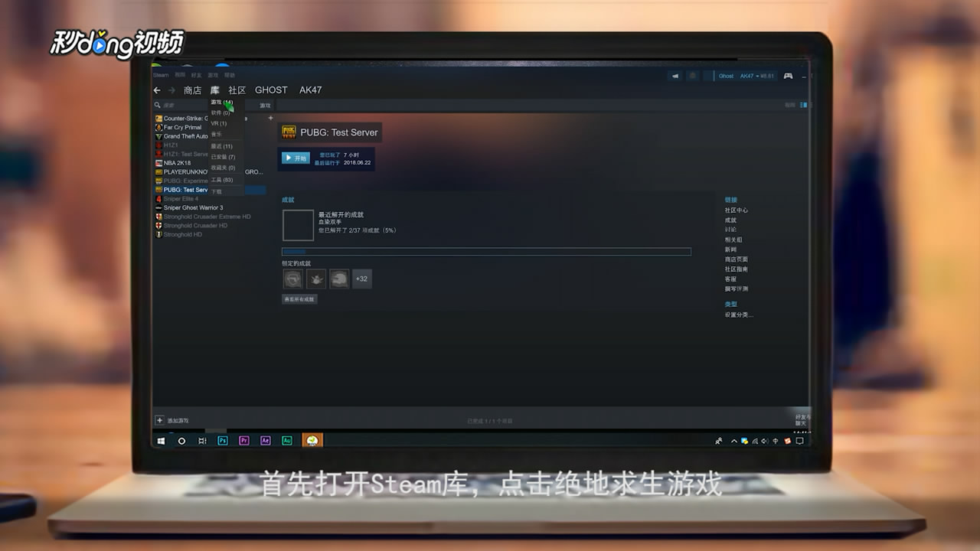Open the 帮助 help menu
The height and width of the screenshot is (551, 980).
tap(230, 75)
